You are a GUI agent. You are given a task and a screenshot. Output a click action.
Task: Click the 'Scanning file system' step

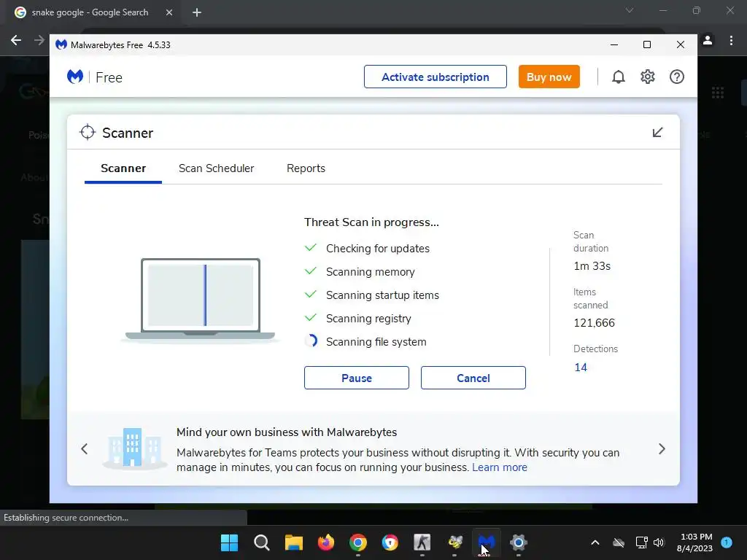[376, 342]
